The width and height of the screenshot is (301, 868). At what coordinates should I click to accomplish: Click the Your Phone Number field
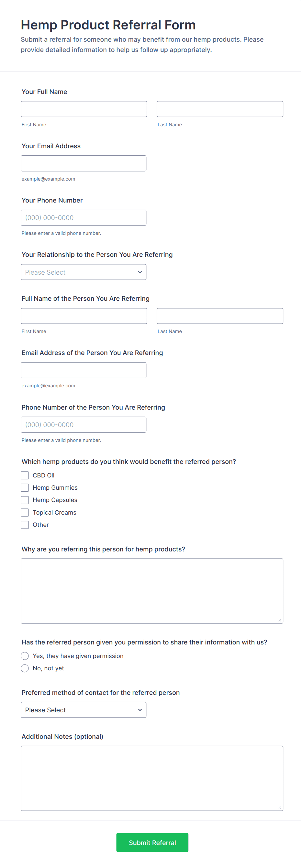coord(84,217)
